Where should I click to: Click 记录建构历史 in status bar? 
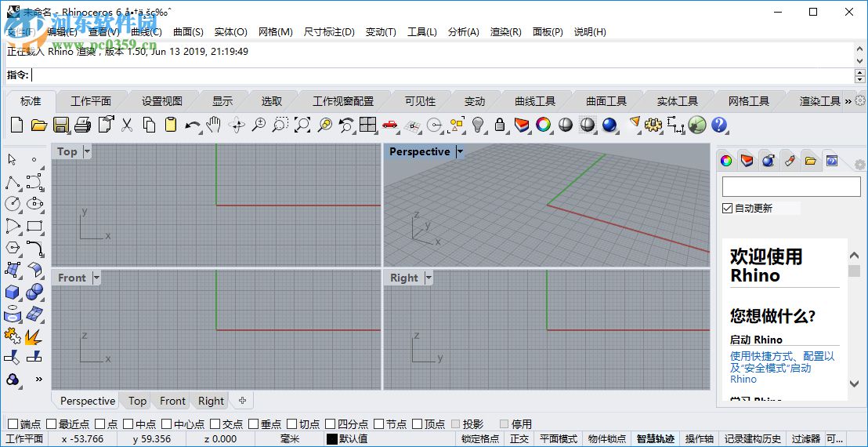[x=752, y=439]
